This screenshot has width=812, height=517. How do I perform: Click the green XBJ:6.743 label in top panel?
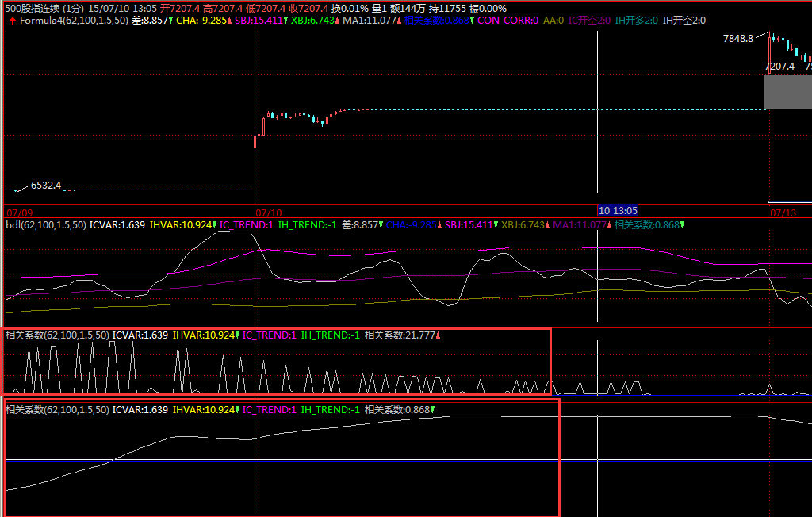[x=314, y=21]
